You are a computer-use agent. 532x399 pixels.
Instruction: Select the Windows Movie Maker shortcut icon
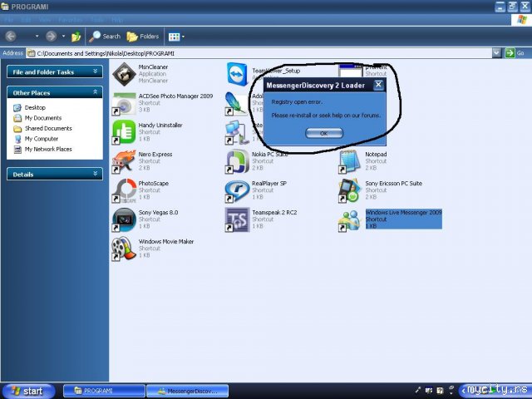[x=122, y=249]
